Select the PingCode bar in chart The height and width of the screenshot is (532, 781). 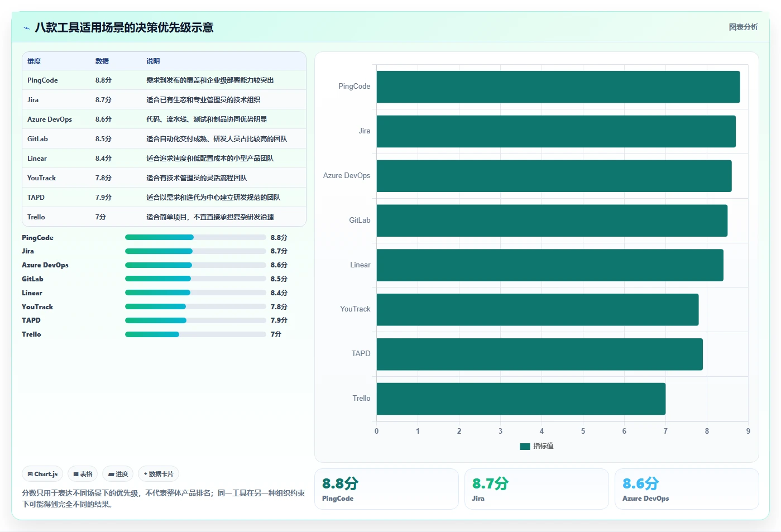point(558,87)
